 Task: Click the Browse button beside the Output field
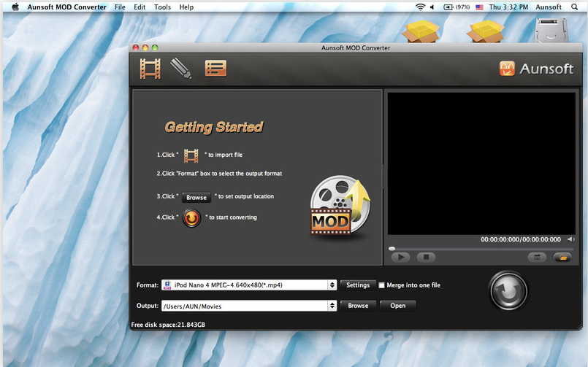(358, 306)
